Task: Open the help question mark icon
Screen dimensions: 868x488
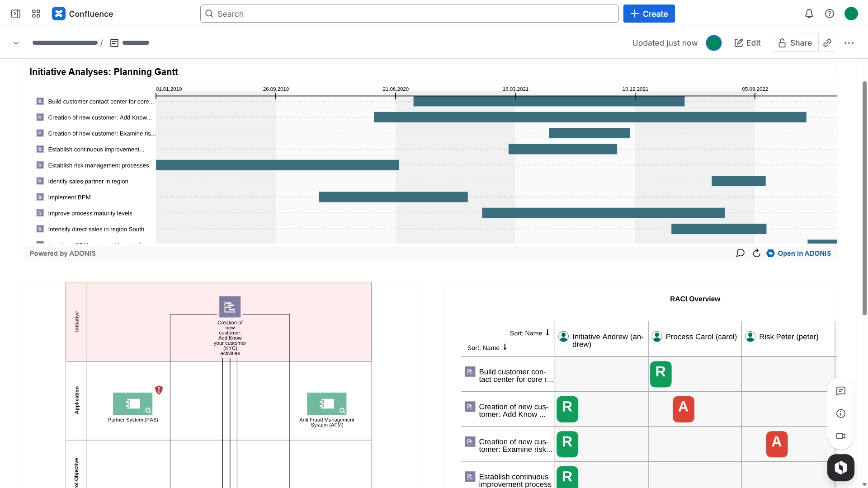Action: (x=830, y=14)
